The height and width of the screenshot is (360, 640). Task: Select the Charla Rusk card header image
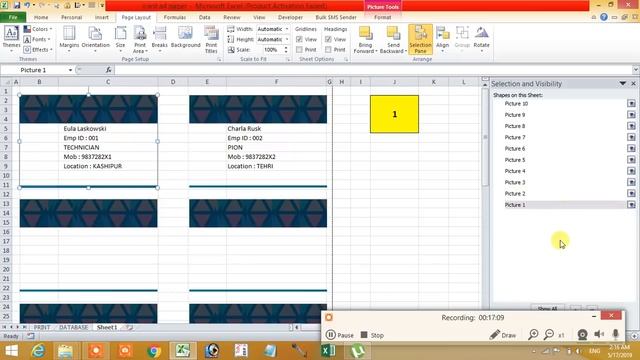pos(258,109)
